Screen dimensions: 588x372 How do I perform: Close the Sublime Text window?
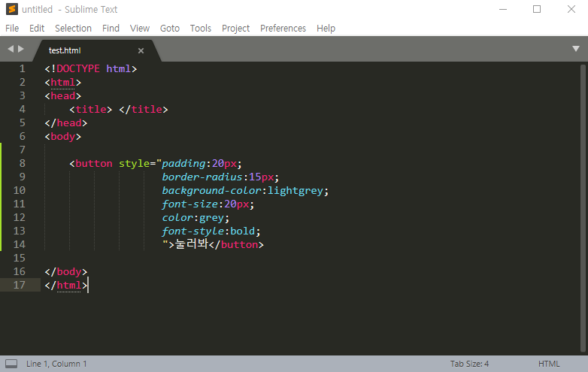coord(571,9)
